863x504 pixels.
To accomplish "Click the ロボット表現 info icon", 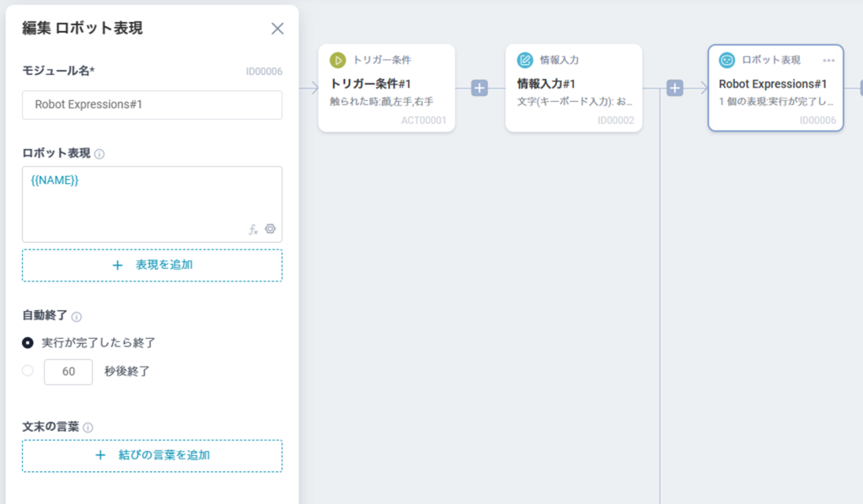I will 99,154.
